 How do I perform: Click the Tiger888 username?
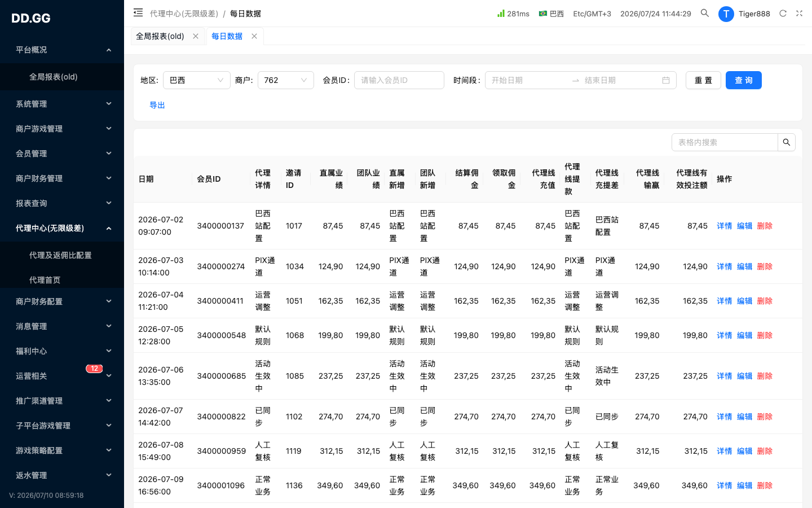[754, 14]
